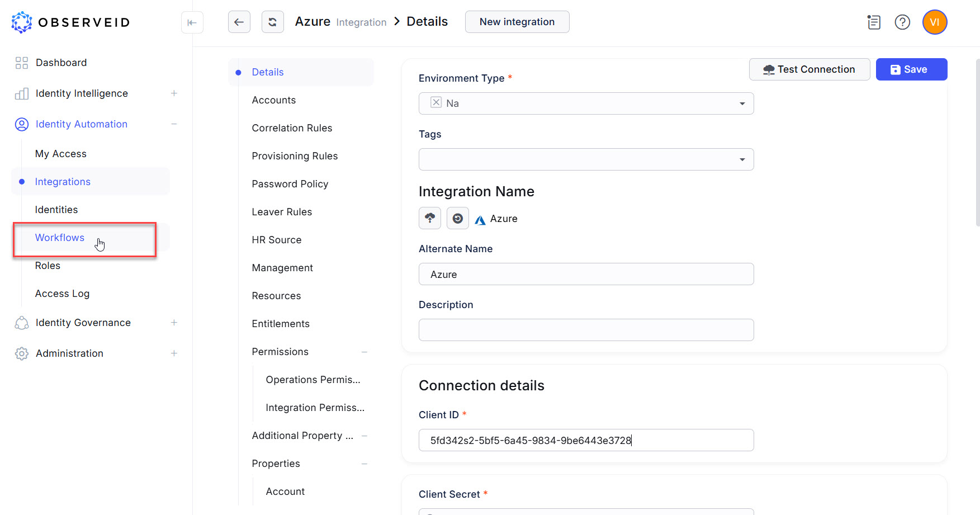Open Workflows in the sidebar
This screenshot has width=980, height=515.
(x=60, y=238)
